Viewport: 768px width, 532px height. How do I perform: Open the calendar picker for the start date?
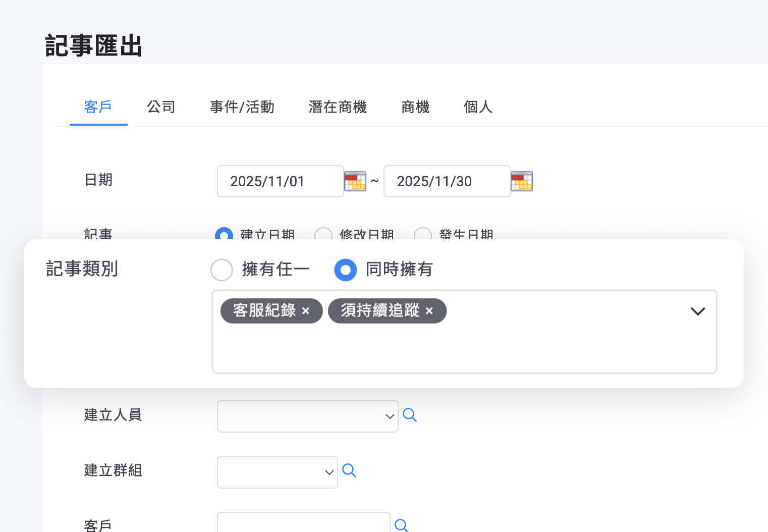click(x=355, y=181)
